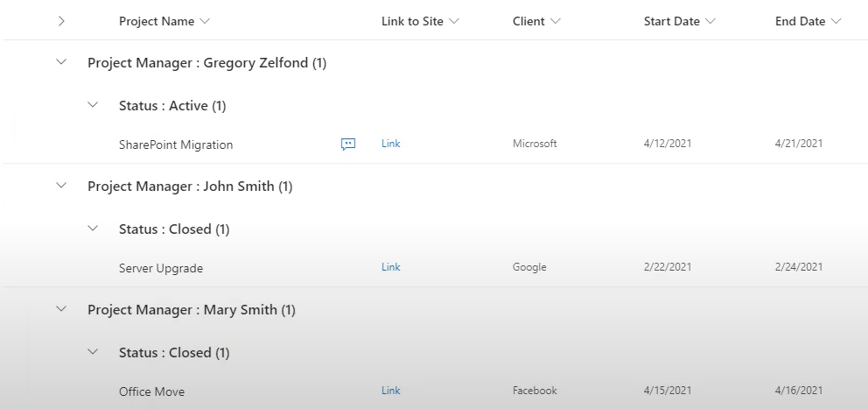Collapse Project Manager John Smith group
This screenshot has height=409, width=868.
tap(61, 186)
